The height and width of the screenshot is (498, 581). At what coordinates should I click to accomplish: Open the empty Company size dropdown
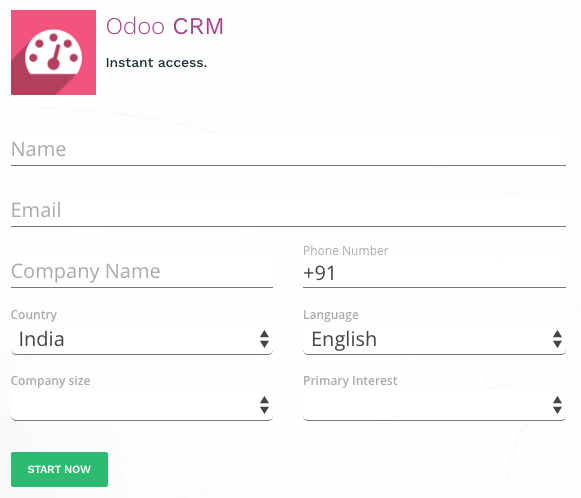tap(142, 405)
